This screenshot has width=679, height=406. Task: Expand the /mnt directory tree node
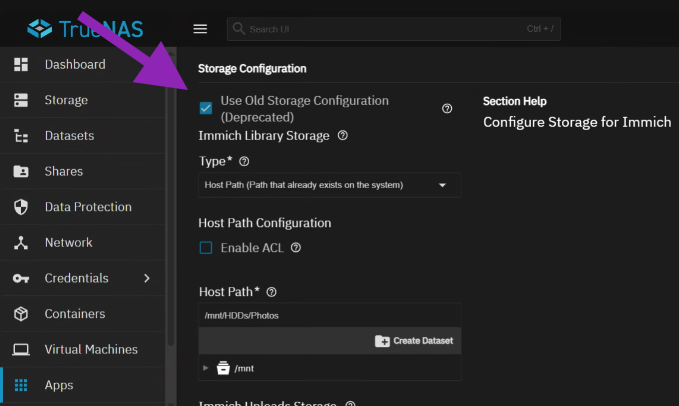pyautogui.click(x=206, y=368)
